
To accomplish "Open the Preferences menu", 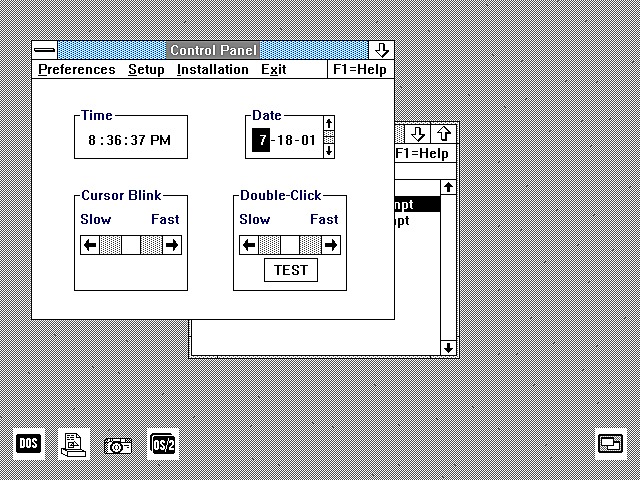I will tap(77, 69).
